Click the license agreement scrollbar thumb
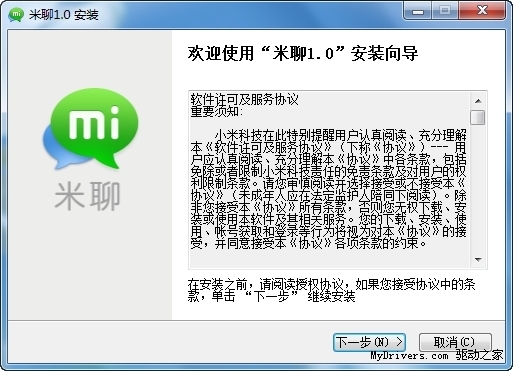Image resolution: width=513 pixels, height=371 pixels. [478, 117]
